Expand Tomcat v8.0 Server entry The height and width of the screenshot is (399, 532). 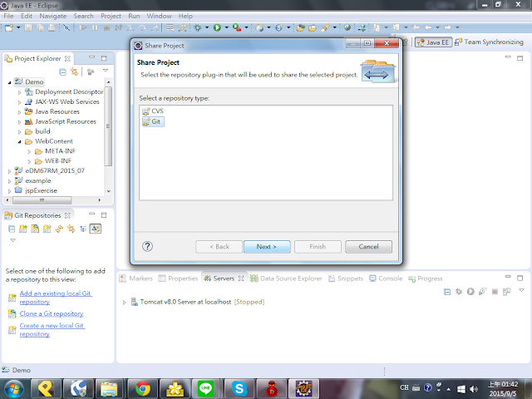(124, 303)
